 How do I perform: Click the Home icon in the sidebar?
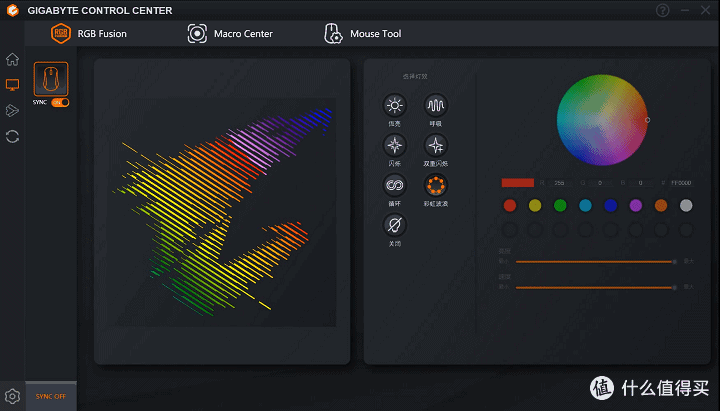[x=12, y=59]
